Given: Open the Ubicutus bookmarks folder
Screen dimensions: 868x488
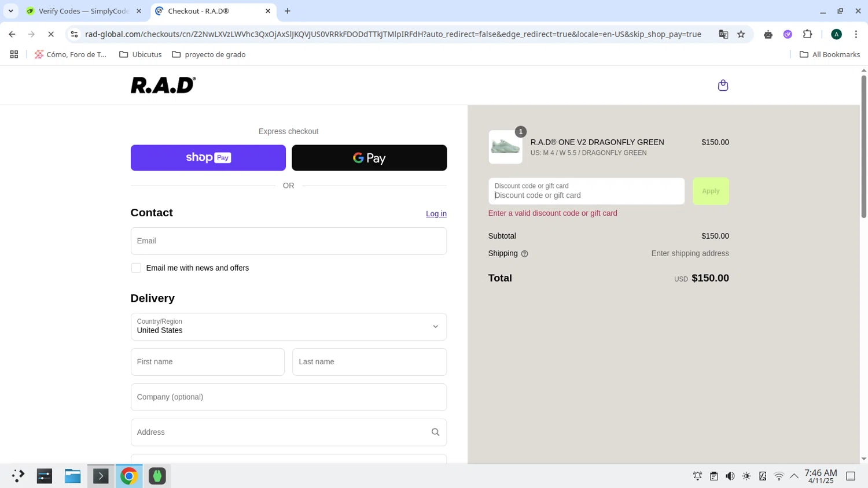Looking at the screenshot, I should (141, 54).
